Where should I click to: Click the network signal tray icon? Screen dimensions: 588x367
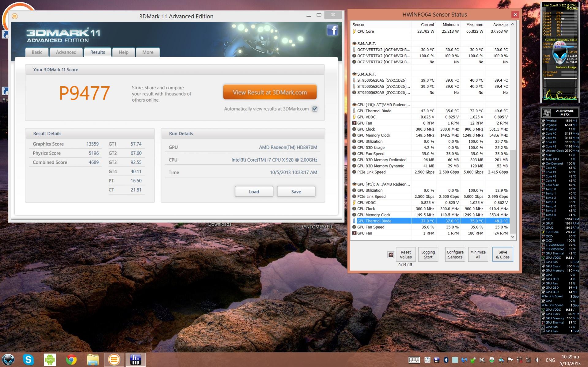tap(528, 360)
